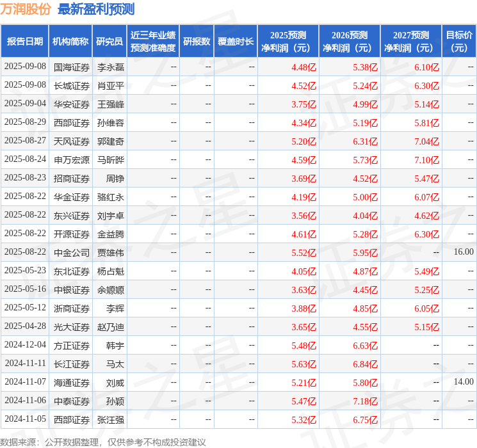Click the date 2025-05-23
The height and width of the screenshot is (448, 477).
25,270
